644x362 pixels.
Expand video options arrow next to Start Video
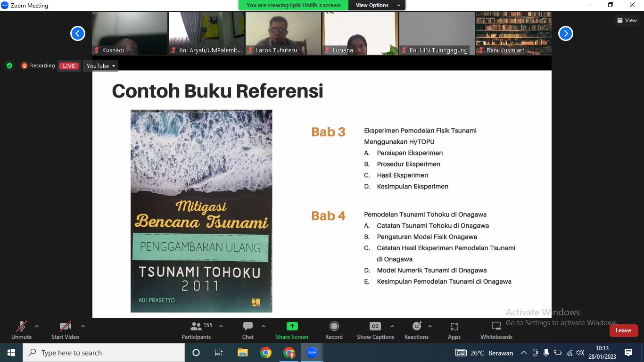pos(83,326)
